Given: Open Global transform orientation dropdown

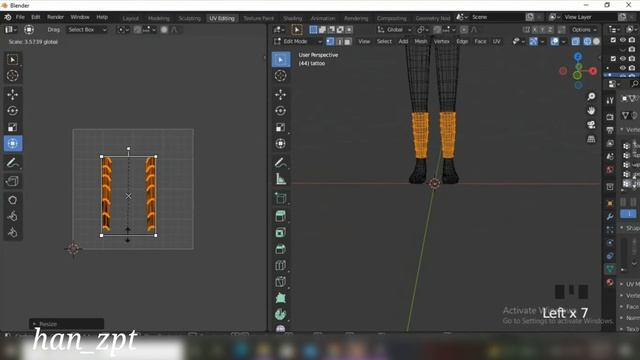Looking at the screenshot, I should coord(395,30).
